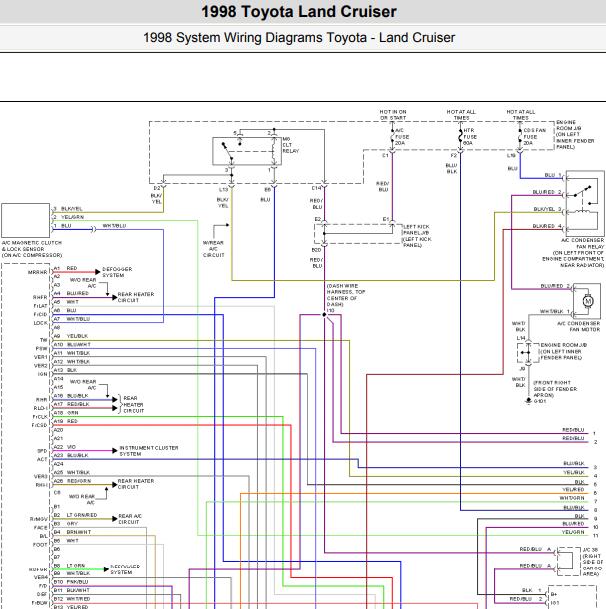This screenshot has width=606, height=609.
Task: Click "YEL/RED" wire label at terminal 6
Action: click(x=573, y=489)
